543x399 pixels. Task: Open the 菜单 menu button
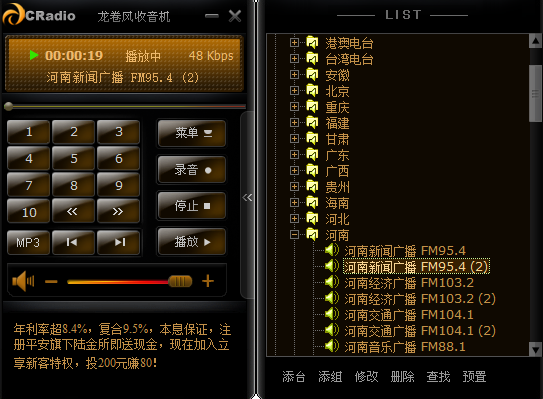pyautogui.click(x=192, y=133)
